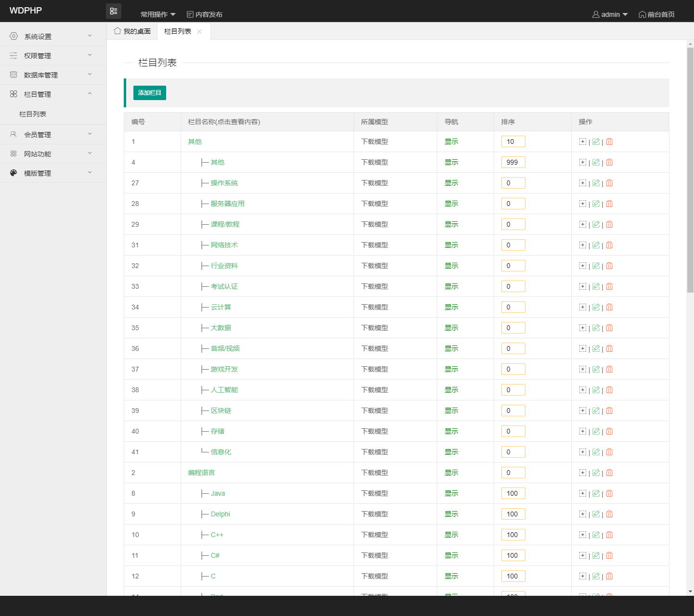The height and width of the screenshot is (616, 694).
Task: Expand the 会员管理 menu using its chevron
Action: point(90,134)
